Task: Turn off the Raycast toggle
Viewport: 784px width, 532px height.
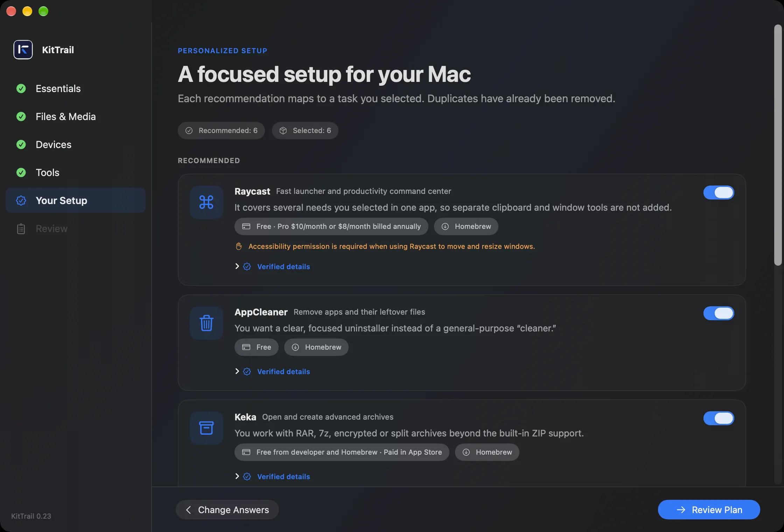Action: click(719, 192)
